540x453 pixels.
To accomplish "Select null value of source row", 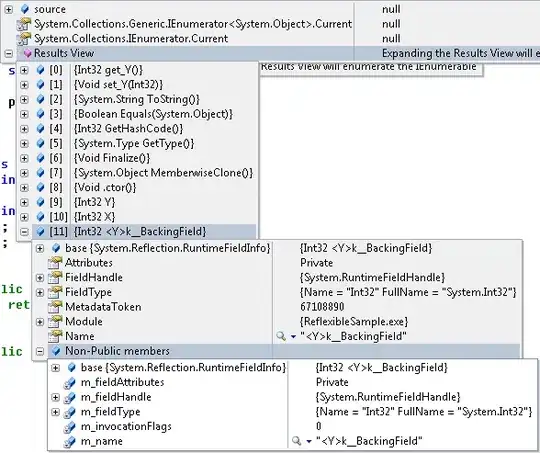I will pos(391,9).
